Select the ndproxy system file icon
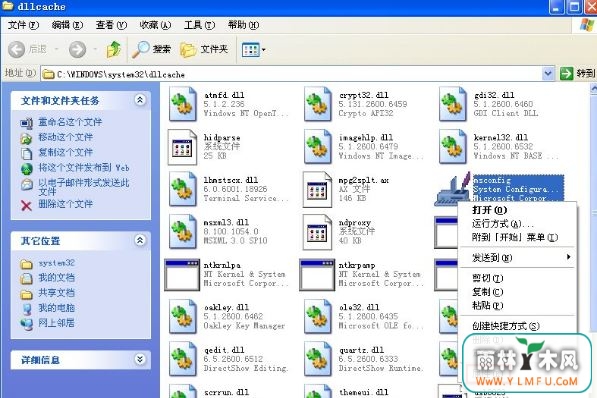The width and height of the screenshot is (597, 398). tap(318, 232)
